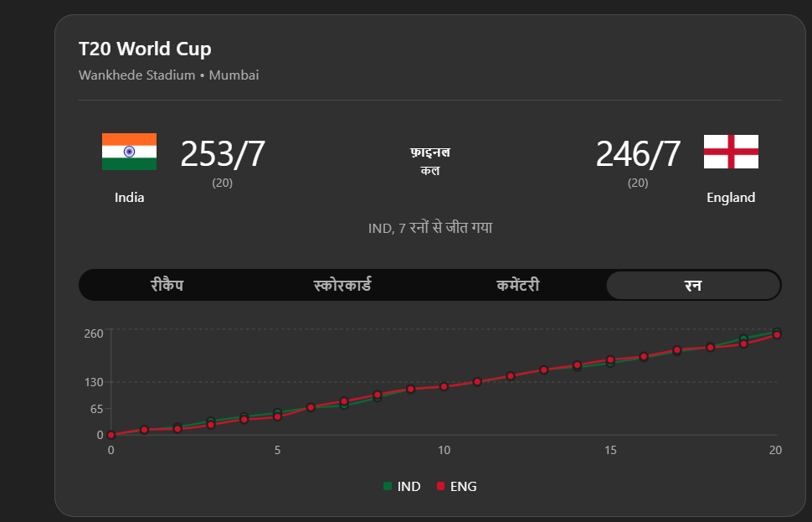Click the red ENG legend swatch

[x=441, y=486]
